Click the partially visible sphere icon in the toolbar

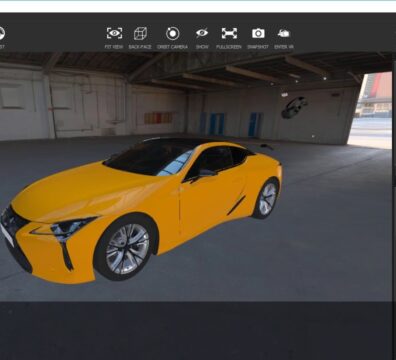2,33
